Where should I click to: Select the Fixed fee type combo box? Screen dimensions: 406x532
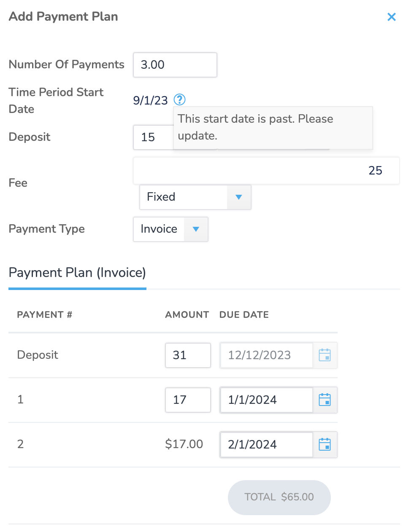195,197
